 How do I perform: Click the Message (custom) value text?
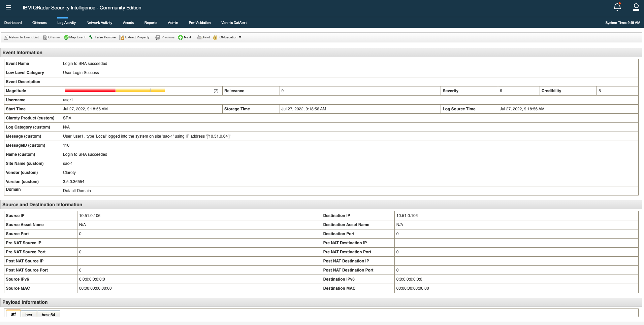click(147, 136)
